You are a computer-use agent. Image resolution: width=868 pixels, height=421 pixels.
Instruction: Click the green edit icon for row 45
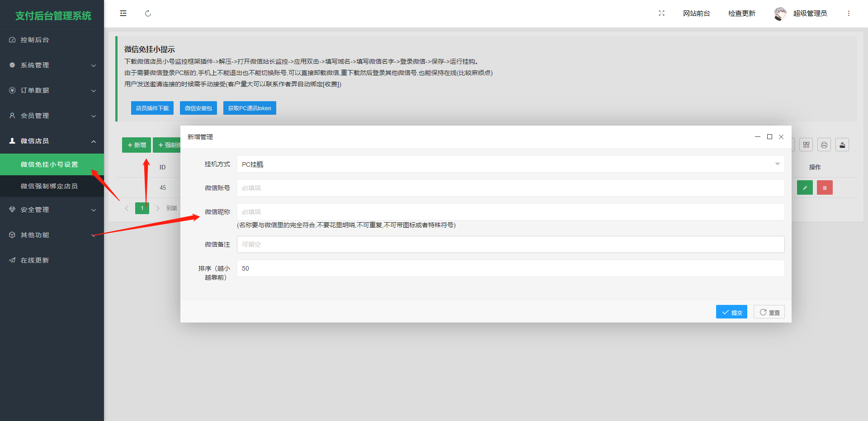[805, 188]
